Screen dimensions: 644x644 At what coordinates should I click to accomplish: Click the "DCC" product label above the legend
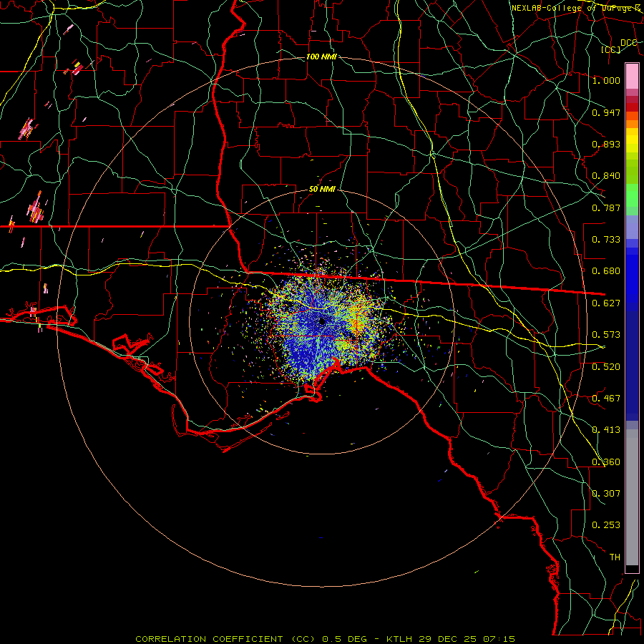(629, 43)
